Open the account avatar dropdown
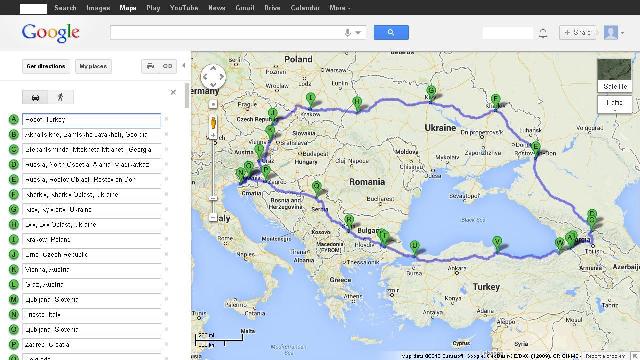 point(614,33)
